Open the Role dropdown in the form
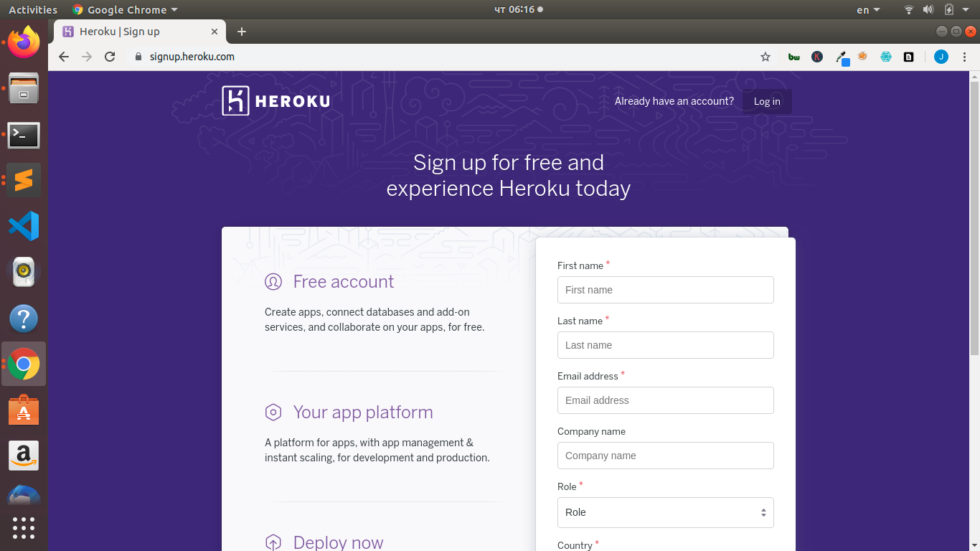 click(x=665, y=512)
